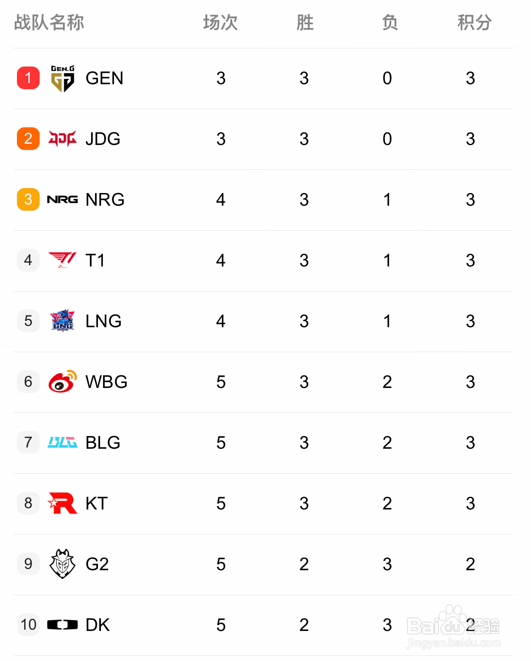The height and width of the screenshot is (661, 531).
Task: Click the Gen.G team logo
Action: click(x=62, y=78)
